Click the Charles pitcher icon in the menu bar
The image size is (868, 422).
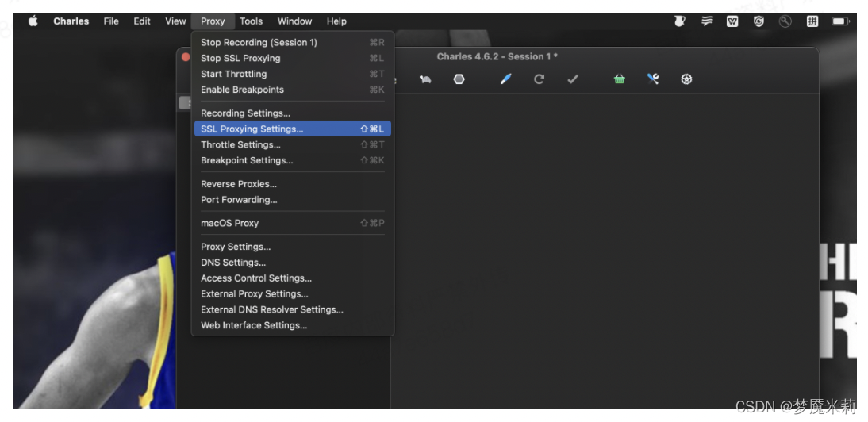679,21
